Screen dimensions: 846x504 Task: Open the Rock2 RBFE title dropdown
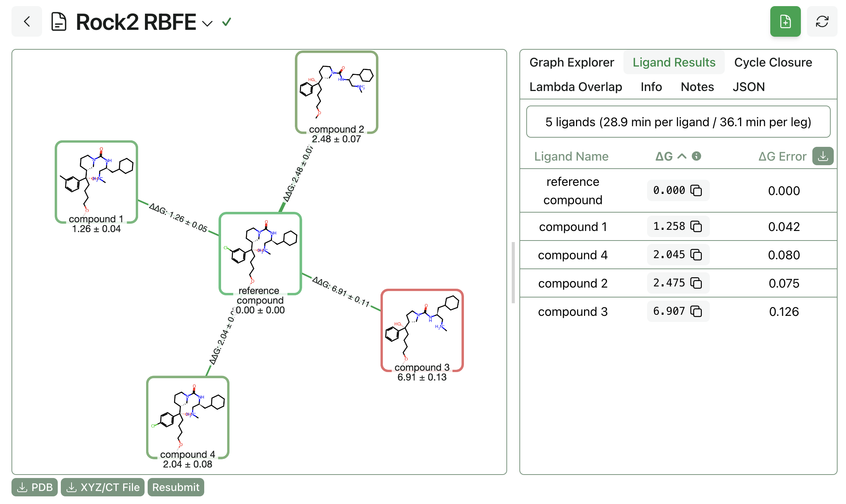pyautogui.click(x=208, y=24)
